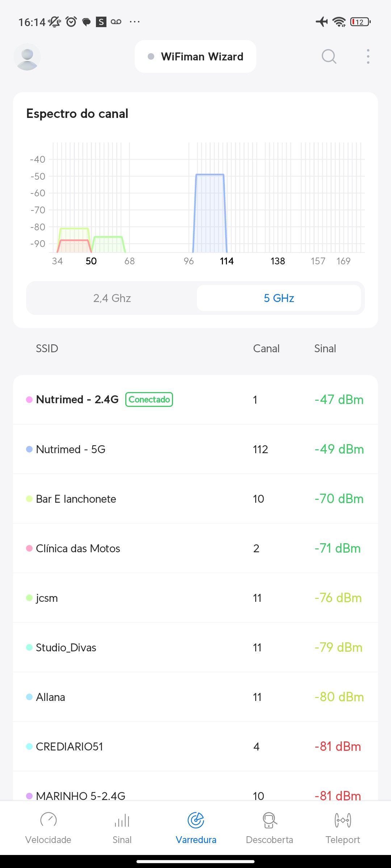Open the three-dot overflow menu

[x=368, y=57]
